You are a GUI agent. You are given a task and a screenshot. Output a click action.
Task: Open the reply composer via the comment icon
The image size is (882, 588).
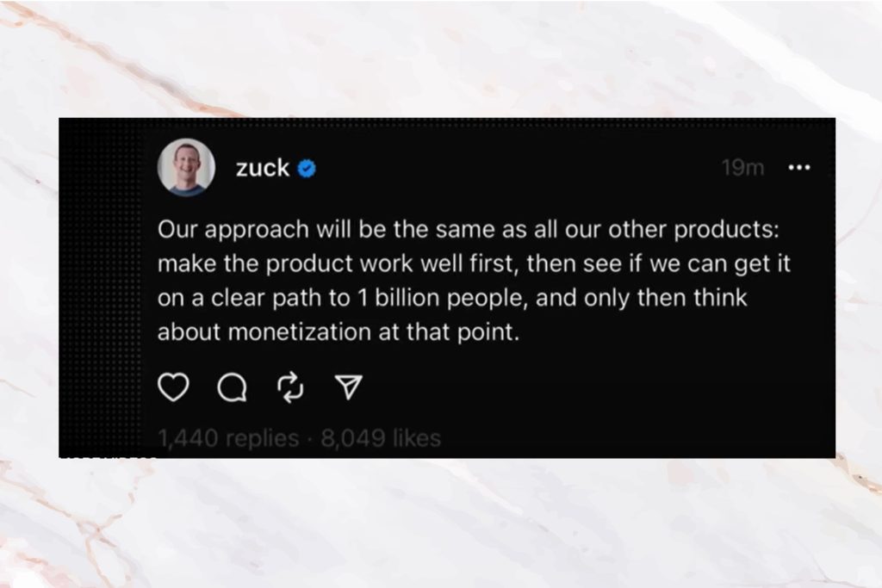coord(233,387)
